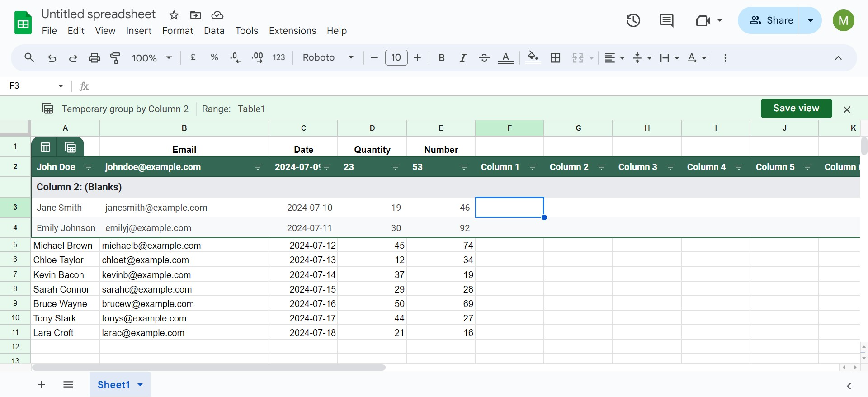
Task: Open Sheet1 tab options arrow
Action: [x=140, y=385]
